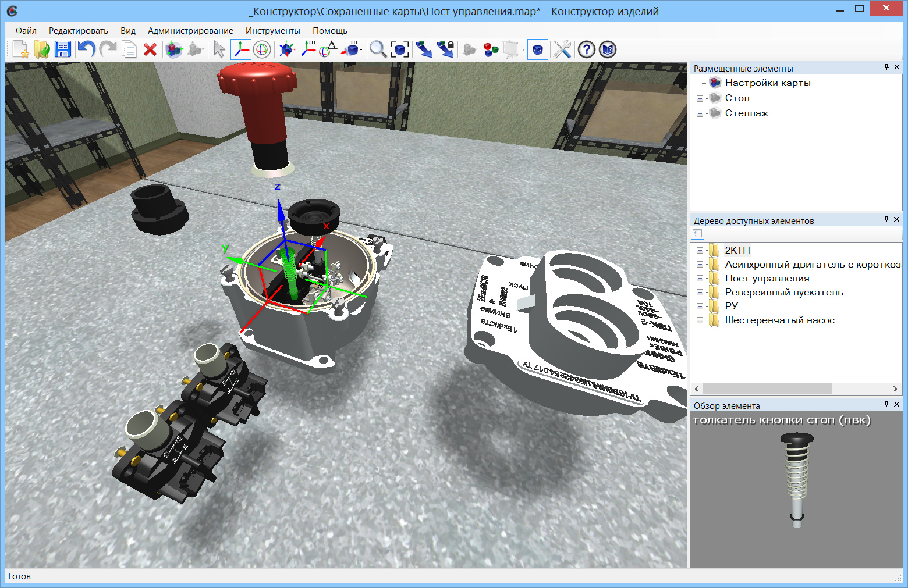
Task: Expand the Пост управления folder
Action: click(700, 279)
